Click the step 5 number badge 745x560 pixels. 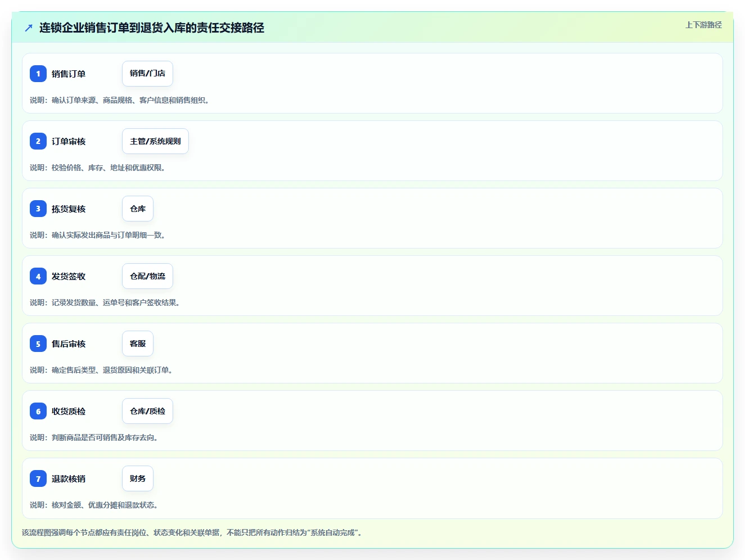tap(38, 344)
